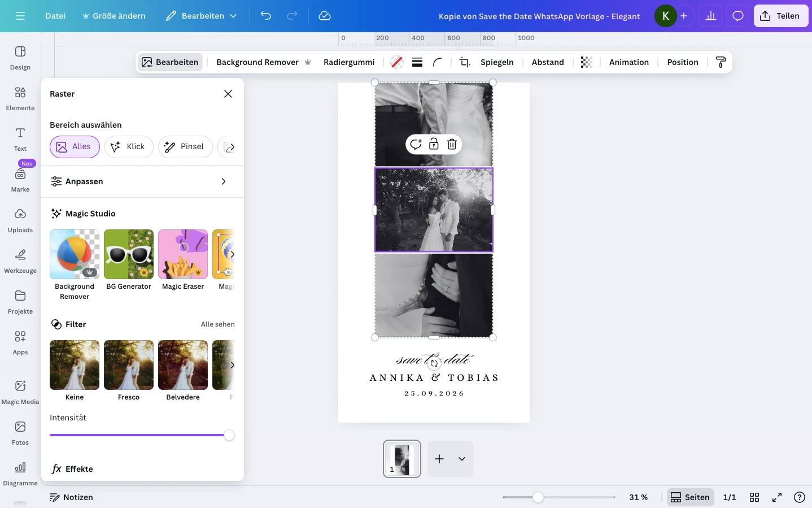Undo the last action

266,16
